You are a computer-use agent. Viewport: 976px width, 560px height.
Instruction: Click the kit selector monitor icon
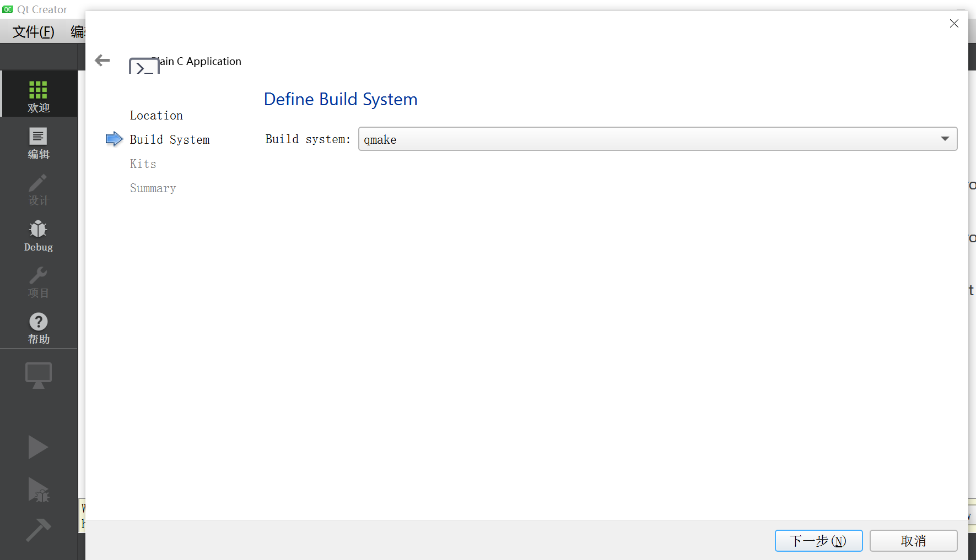[x=38, y=375]
